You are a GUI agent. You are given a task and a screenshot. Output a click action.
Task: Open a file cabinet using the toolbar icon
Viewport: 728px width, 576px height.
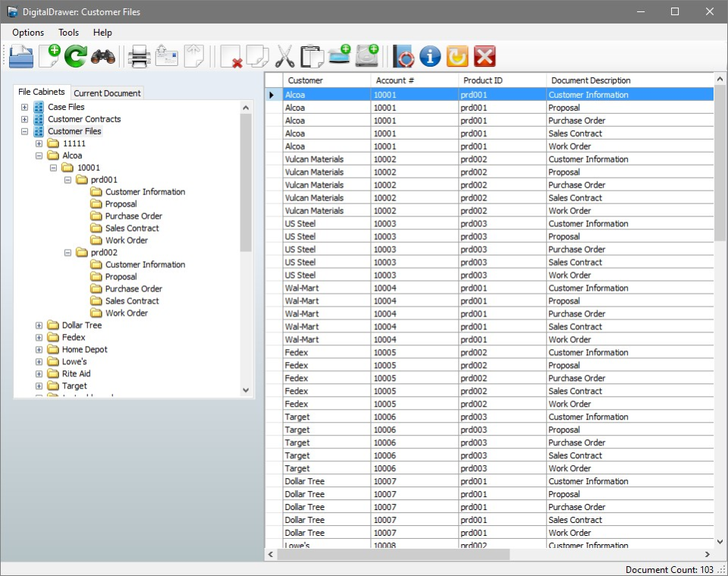21,56
